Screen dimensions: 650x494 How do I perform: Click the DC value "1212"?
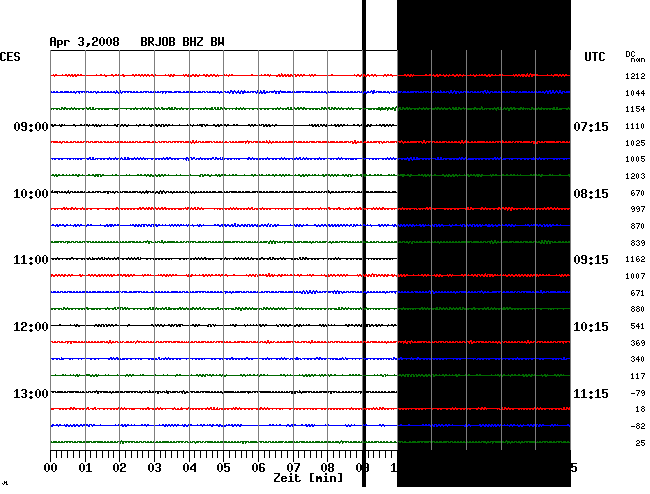635,76
